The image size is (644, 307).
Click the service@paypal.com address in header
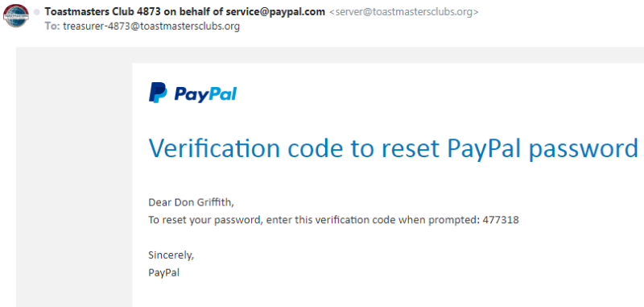point(275,12)
